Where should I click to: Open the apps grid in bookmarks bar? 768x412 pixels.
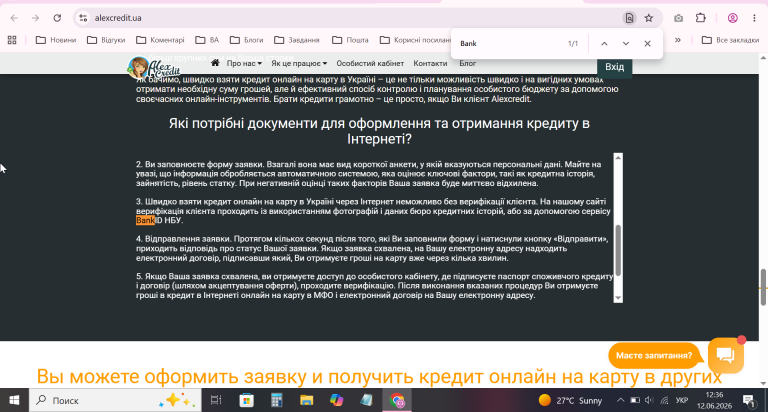point(12,40)
